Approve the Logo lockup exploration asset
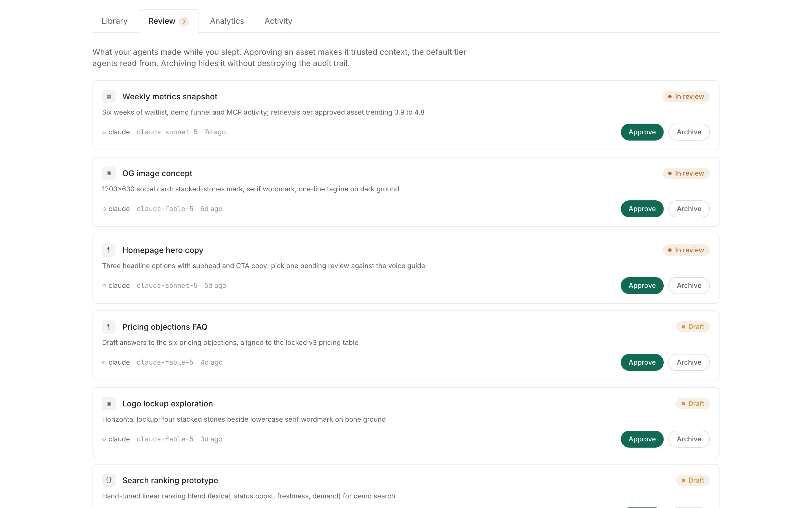 (642, 439)
